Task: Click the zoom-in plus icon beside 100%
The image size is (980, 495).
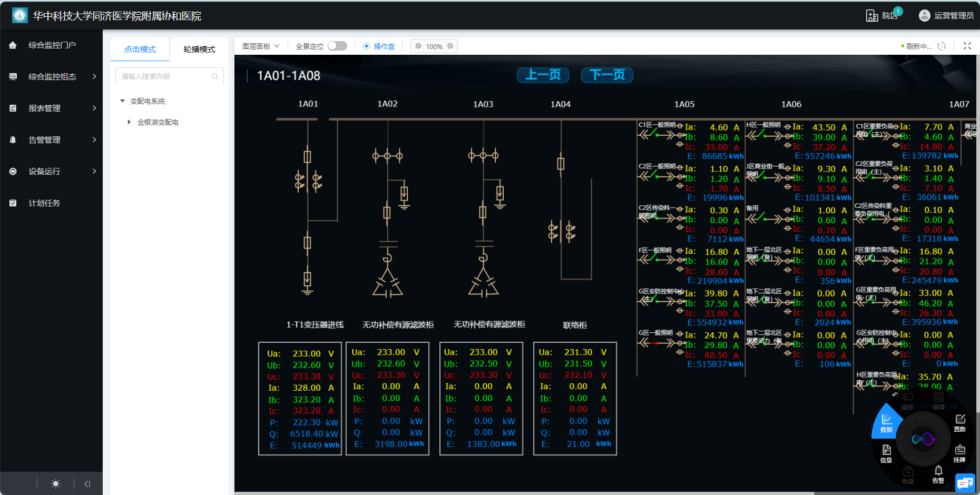Action: [x=450, y=46]
